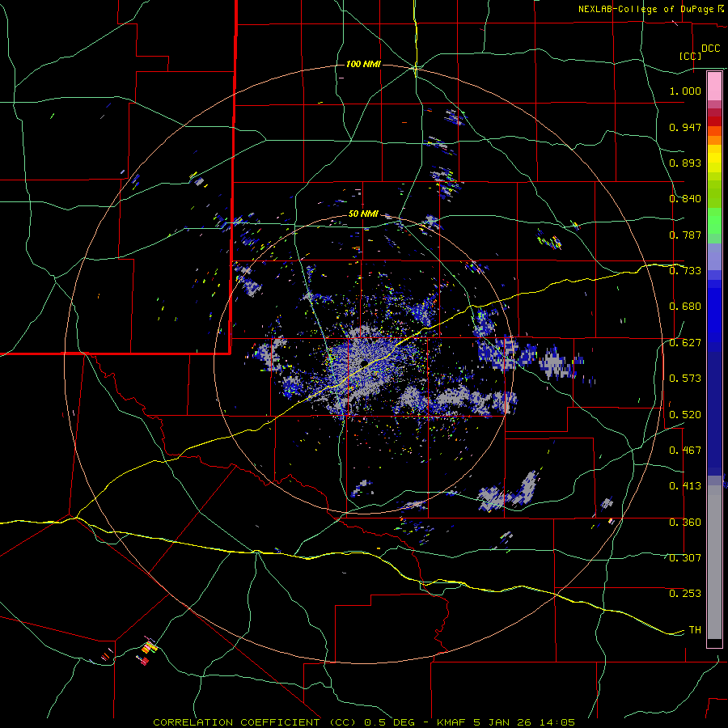Click the 100 NMI range ring label

pos(363,64)
